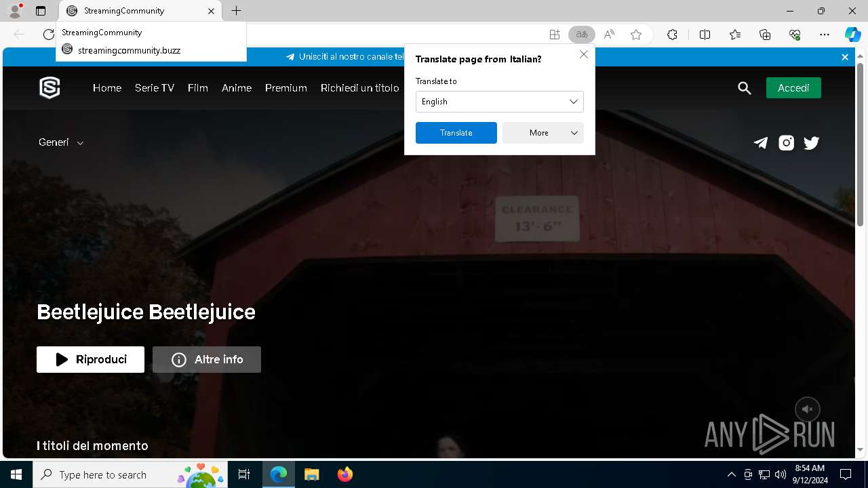Click the blue Translate button

click(x=456, y=133)
